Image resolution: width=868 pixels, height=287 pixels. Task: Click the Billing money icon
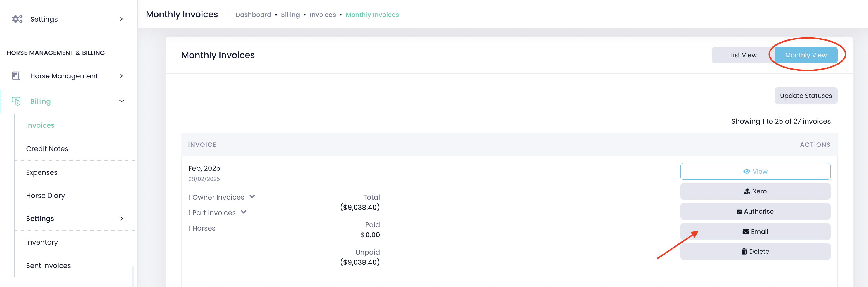click(16, 101)
